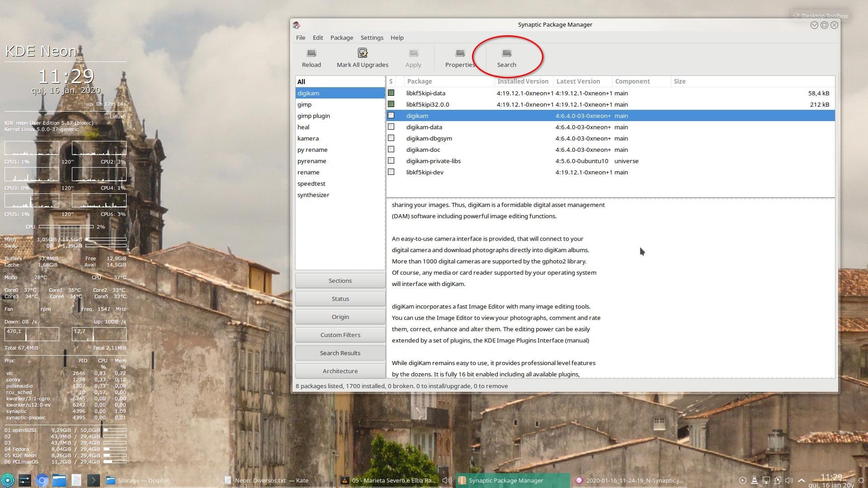Viewport: 868px width, 488px height.
Task: Click the VLC tray icon
Action: (x=754, y=480)
